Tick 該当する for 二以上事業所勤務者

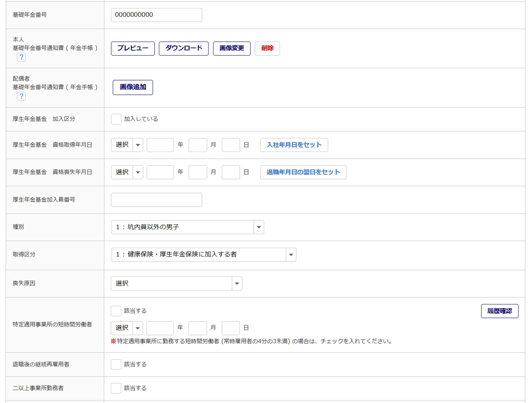point(116,388)
